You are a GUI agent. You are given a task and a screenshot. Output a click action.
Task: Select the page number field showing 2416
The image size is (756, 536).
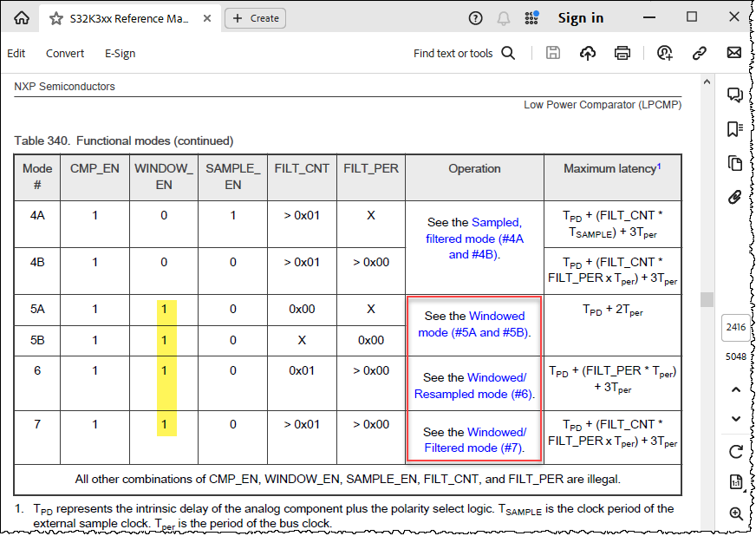[x=736, y=327]
